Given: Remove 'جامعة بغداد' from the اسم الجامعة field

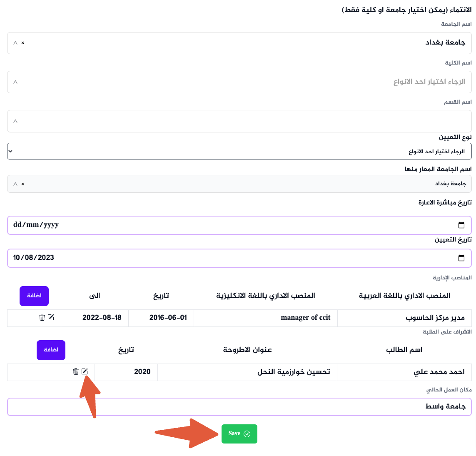Looking at the screenshot, I should pos(23,43).
